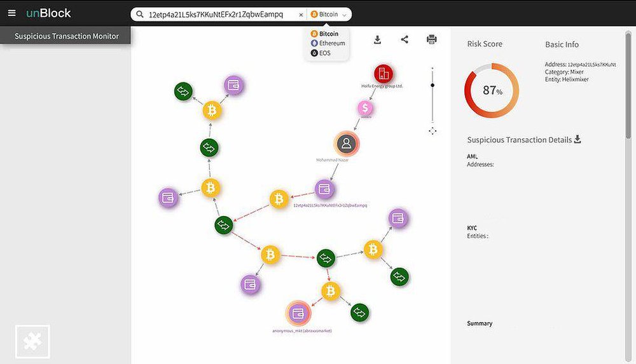Select the Bitcoin node left of the searched wallet
Viewport: 636px width, 364px height.
tap(279, 199)
